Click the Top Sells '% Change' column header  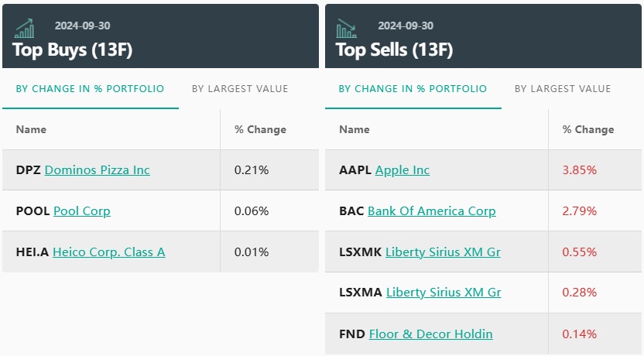(x=588, y=130)
